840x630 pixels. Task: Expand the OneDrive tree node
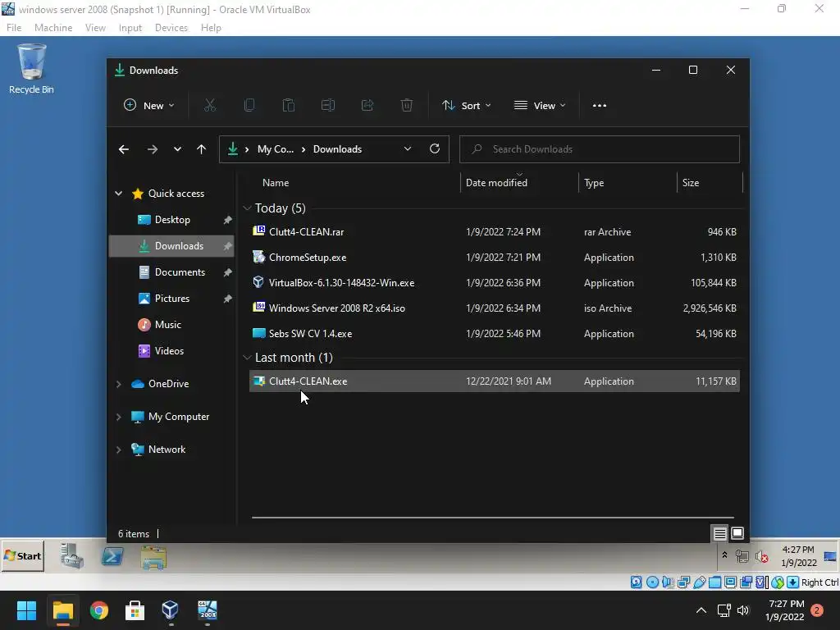pos(118,384)
